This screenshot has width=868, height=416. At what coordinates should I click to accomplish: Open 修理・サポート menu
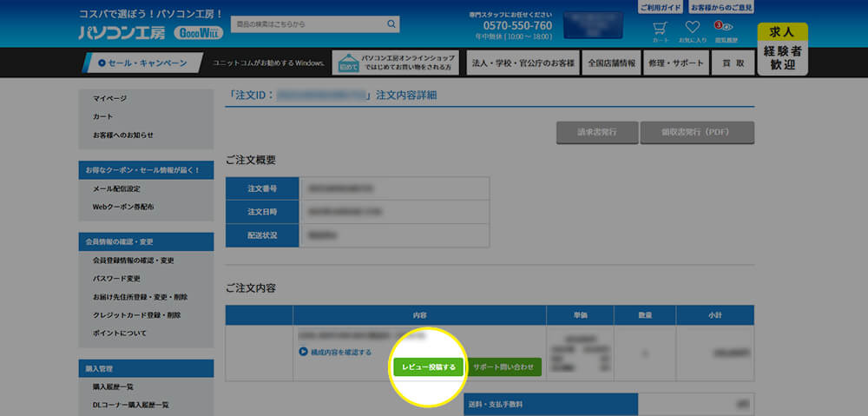point(676,63)
